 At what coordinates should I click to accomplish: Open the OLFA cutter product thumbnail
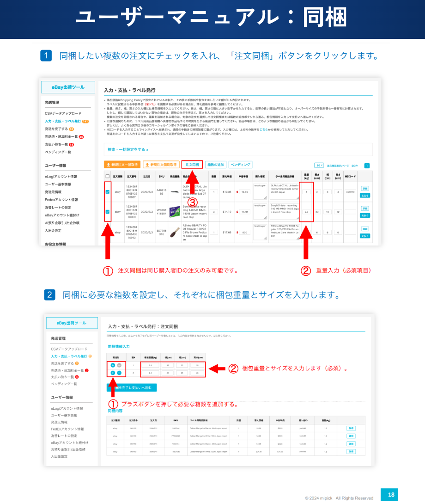[x=175, y=191]
